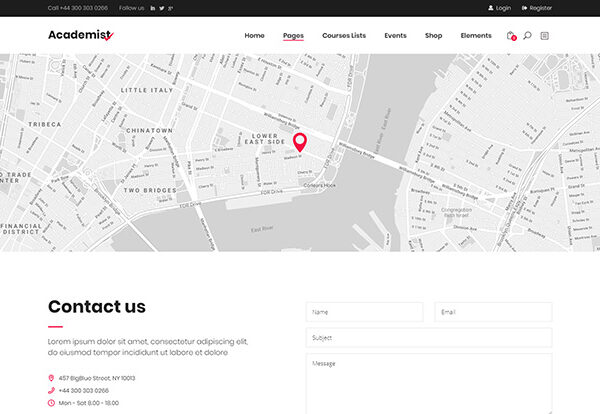Open the Twitter social icon
The height and width of the screenshot is (414, 600).
pyautogui.click(x=162, y=8)
